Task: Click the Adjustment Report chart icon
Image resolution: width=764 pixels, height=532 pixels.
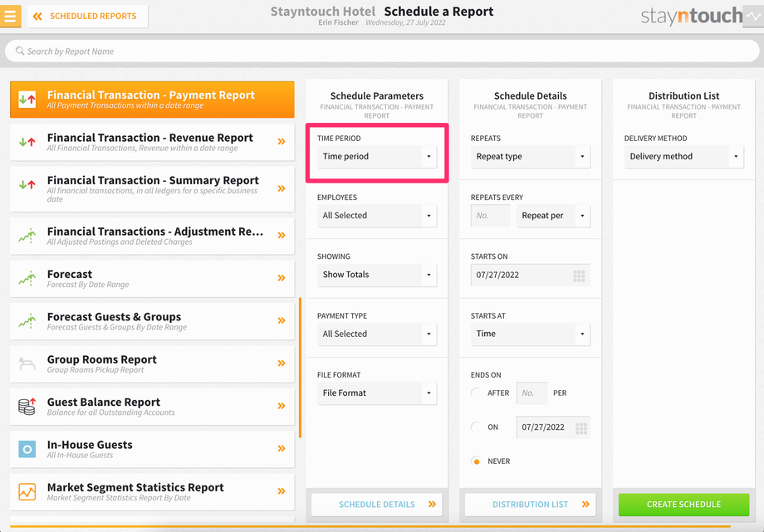Action: [27, 236]
